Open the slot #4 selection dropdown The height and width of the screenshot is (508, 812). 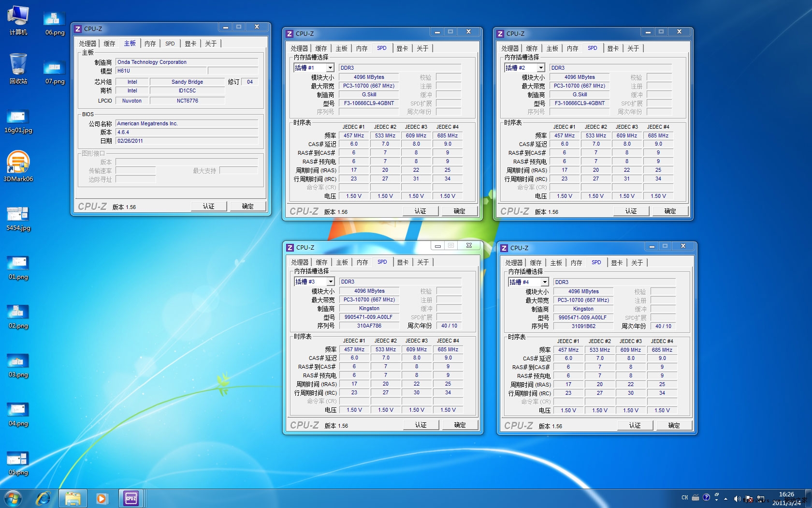[x=545, y=283]
